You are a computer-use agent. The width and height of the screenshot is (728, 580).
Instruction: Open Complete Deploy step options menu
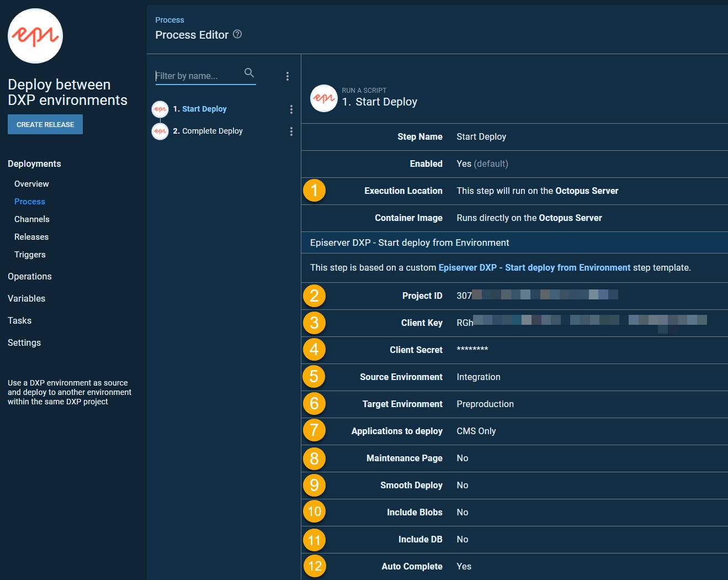click(291, 131)
